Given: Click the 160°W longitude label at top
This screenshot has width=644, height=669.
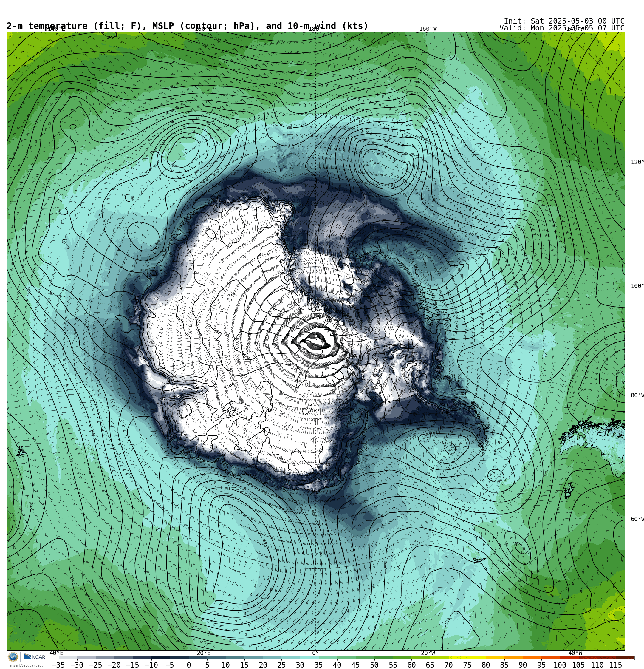Looking at the screenshot, I should click(x=428, y=29).
